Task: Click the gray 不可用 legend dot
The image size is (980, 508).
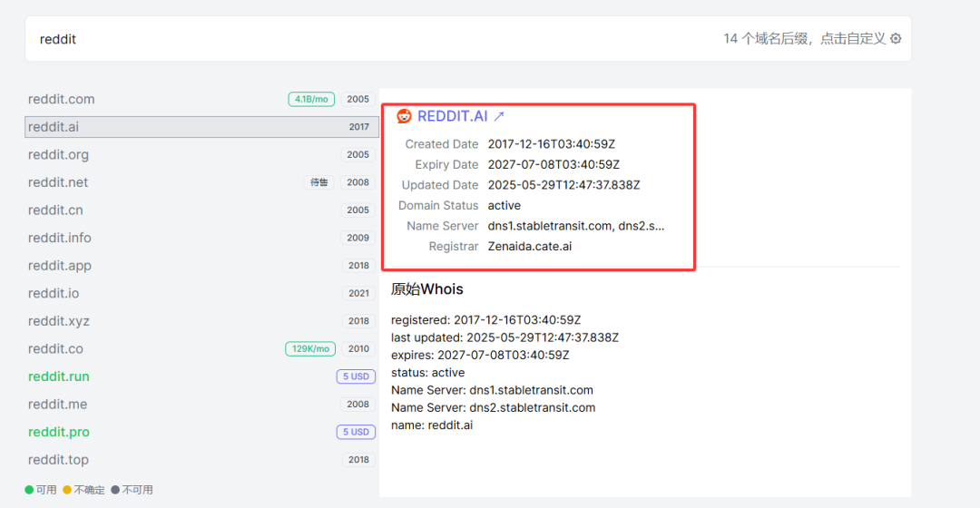Action: point(115,490)
